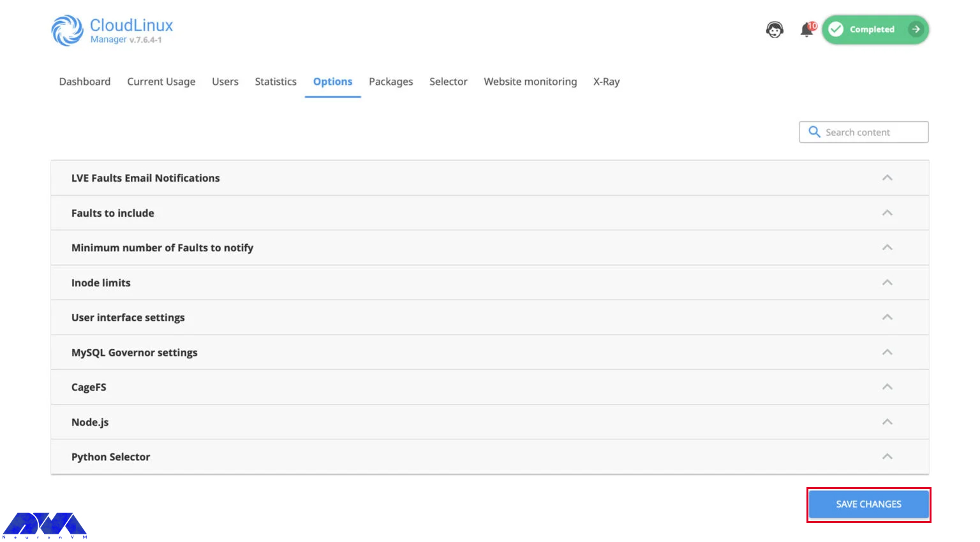Screen dimensions: 980x542
Task: Open notifications via the bell icon
Action: [x=806, y=30]
